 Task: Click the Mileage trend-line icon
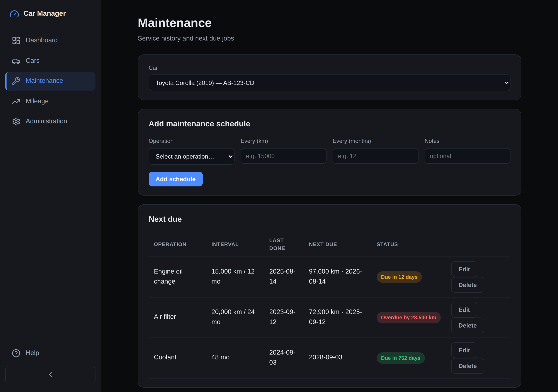pos(16,101)
